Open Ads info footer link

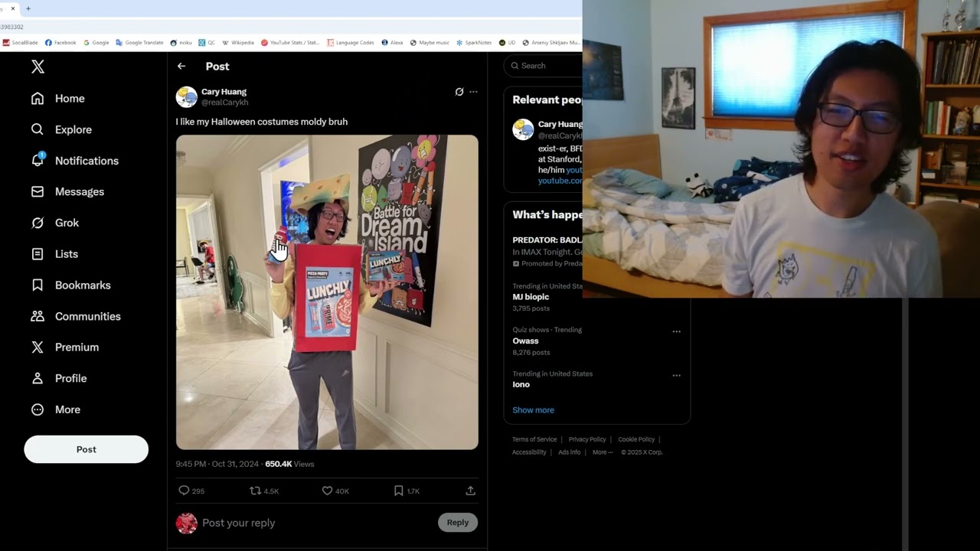point(569,452)
